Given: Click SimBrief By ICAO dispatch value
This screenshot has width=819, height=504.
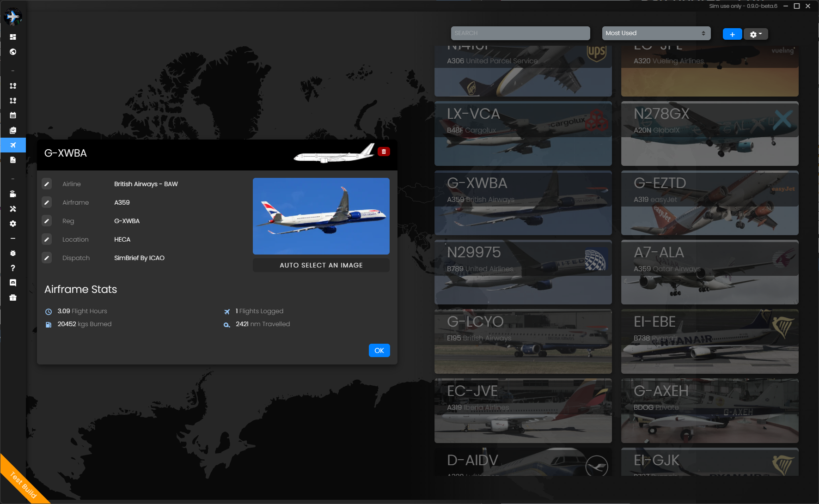Looking at the screenshot, I should (139, 258).
